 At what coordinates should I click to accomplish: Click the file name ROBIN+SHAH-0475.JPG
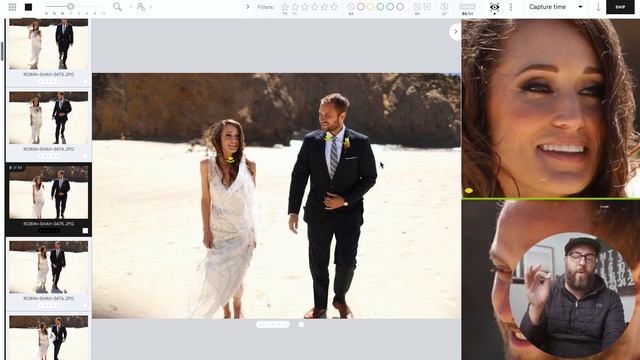pyautogui.click(x=49, y=224)
